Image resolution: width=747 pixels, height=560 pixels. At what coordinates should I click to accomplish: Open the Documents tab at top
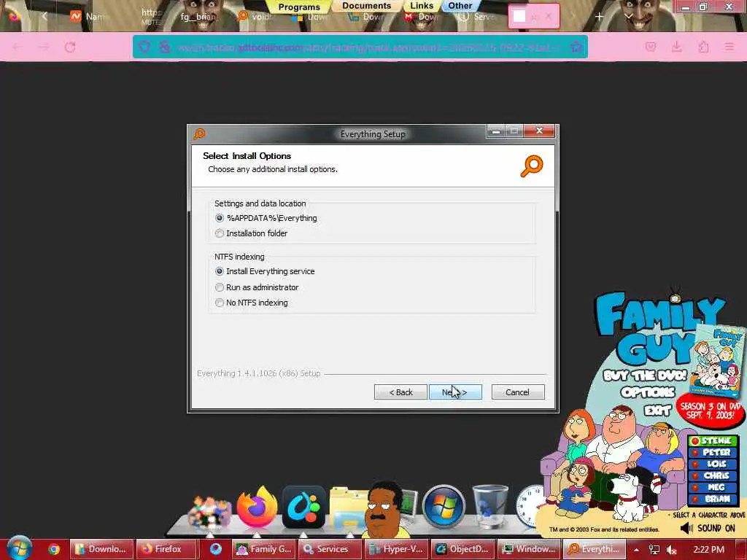(x=366, y=6)
